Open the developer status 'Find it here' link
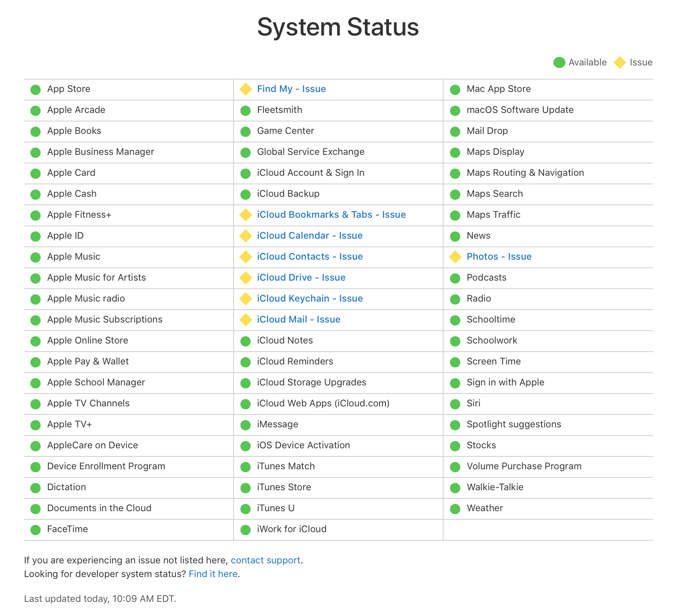The width and height of the screenshot is (675, 616). (213, 574)
